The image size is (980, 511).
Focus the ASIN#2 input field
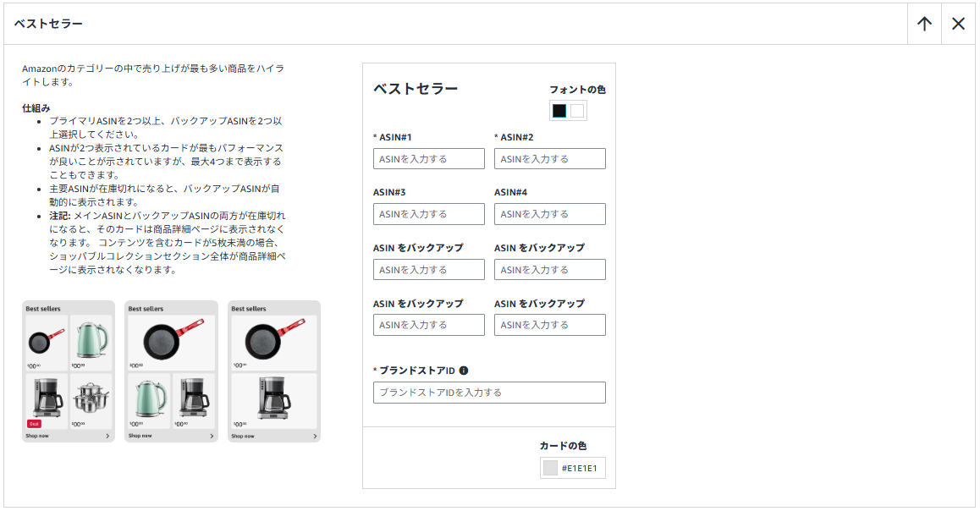click(x=550, y=159)
